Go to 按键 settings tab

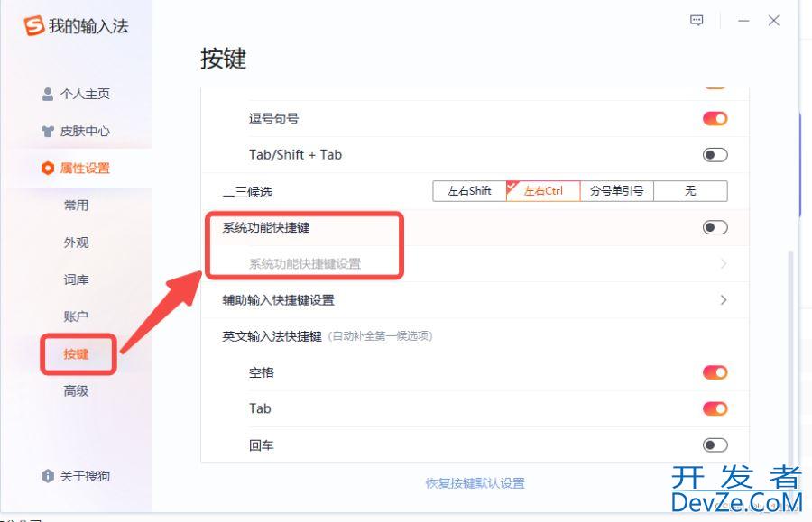[76, 354]
